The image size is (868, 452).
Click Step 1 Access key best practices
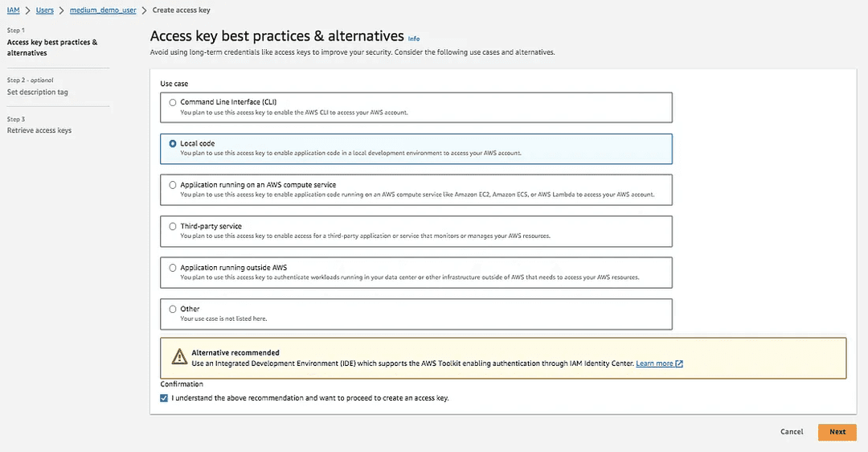point(52,47)
